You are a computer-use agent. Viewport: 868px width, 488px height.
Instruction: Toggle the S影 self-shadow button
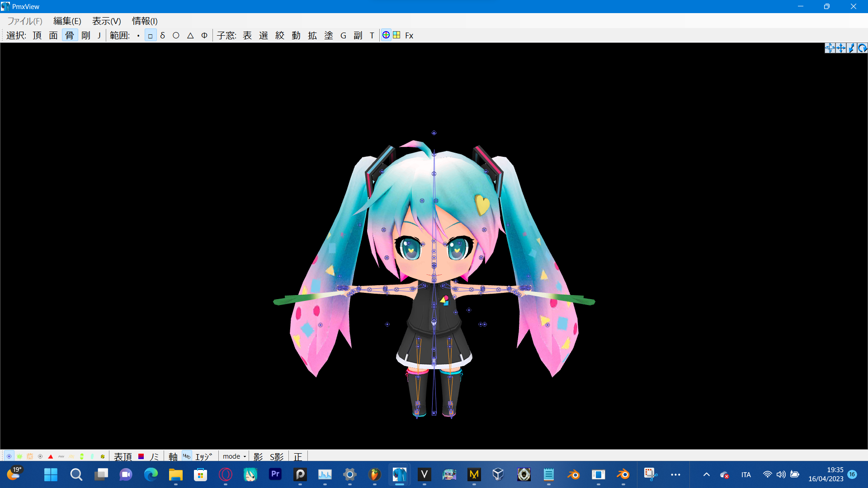pyautogui.click(x=277, y=457)
